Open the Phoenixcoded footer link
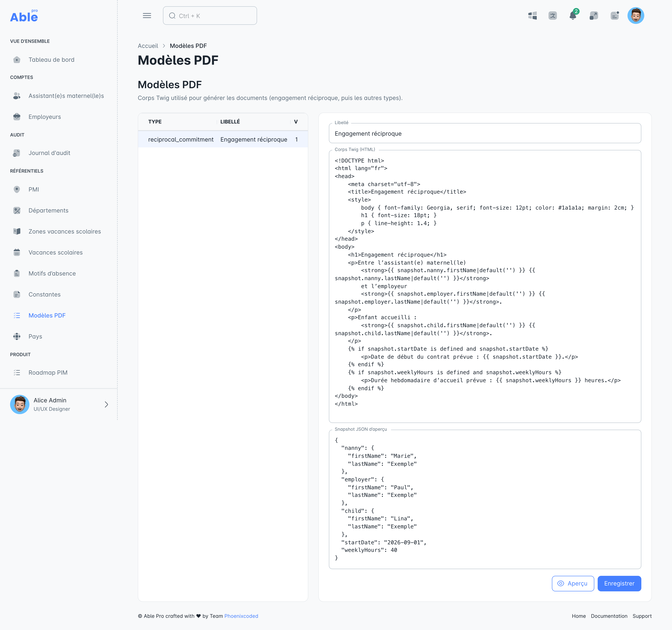Viewport: 672px width, 630px height. (x=241, y=616)
